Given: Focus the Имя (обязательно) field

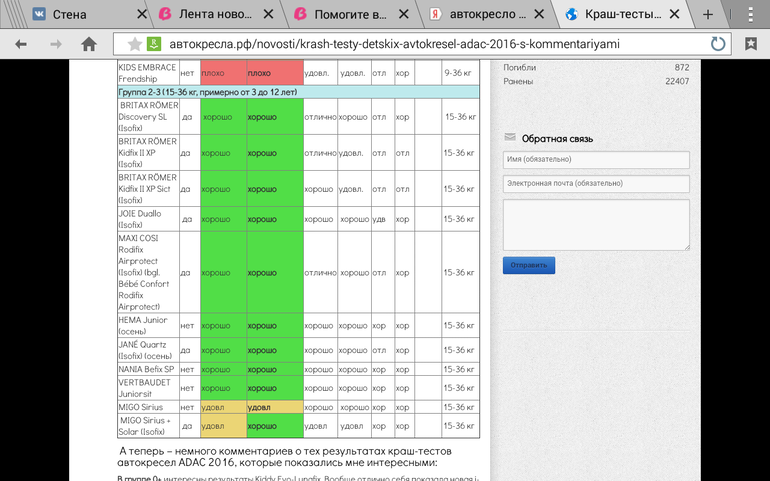Looking at the screenshot, I should click(596, 160).
